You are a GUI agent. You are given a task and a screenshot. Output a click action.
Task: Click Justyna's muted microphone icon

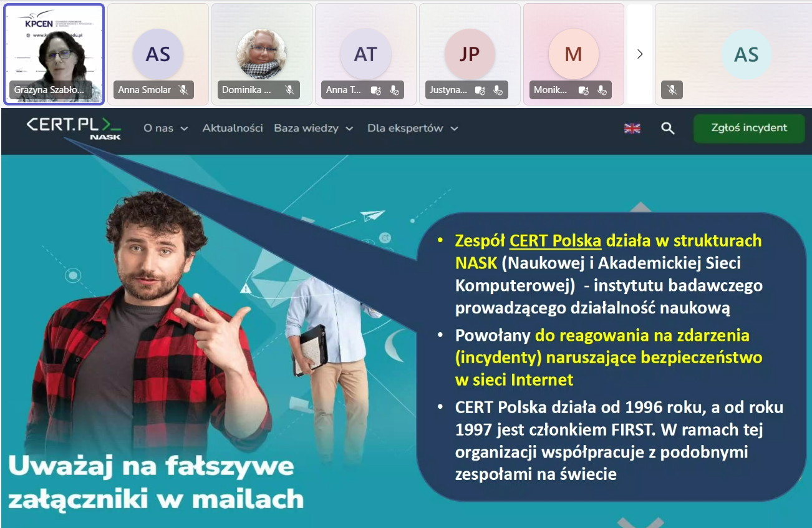pos(498,90)
